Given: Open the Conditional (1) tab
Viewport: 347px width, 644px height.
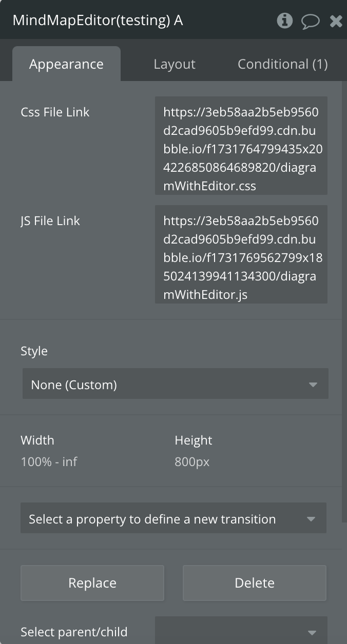Looking at the screenshot, I should pyautogui.click(x=282, y=64).
